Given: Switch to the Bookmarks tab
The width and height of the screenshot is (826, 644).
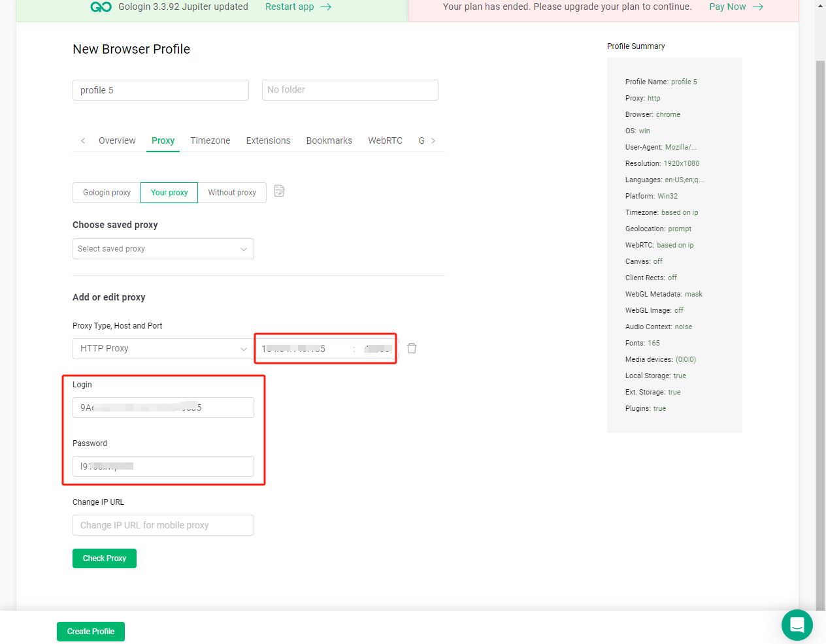Looking at the screenshot, I should click(329, 140).
